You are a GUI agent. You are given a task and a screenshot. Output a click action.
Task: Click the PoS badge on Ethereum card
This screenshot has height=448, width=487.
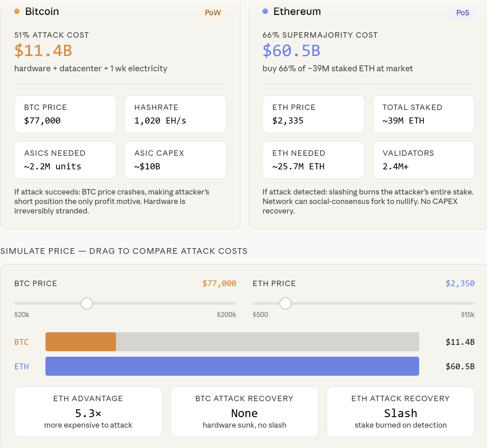click(463, 13)
